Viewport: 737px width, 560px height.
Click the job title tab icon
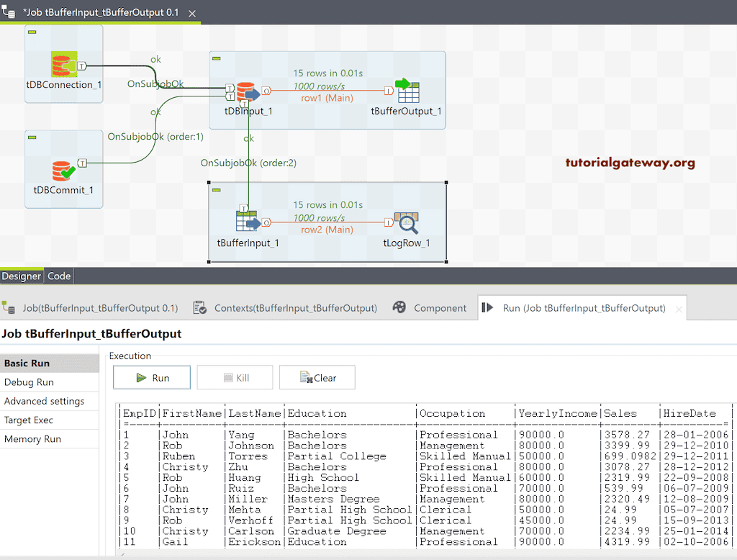tap(9, 12)
